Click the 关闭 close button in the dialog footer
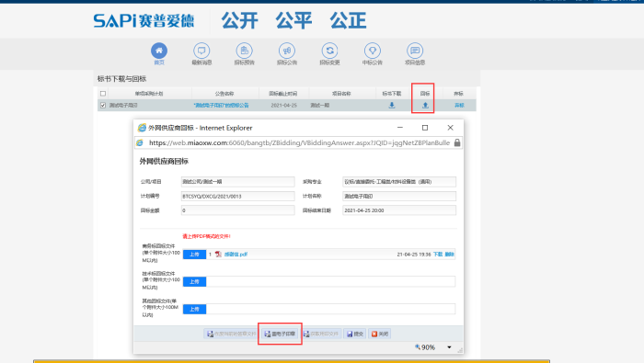 379,334
